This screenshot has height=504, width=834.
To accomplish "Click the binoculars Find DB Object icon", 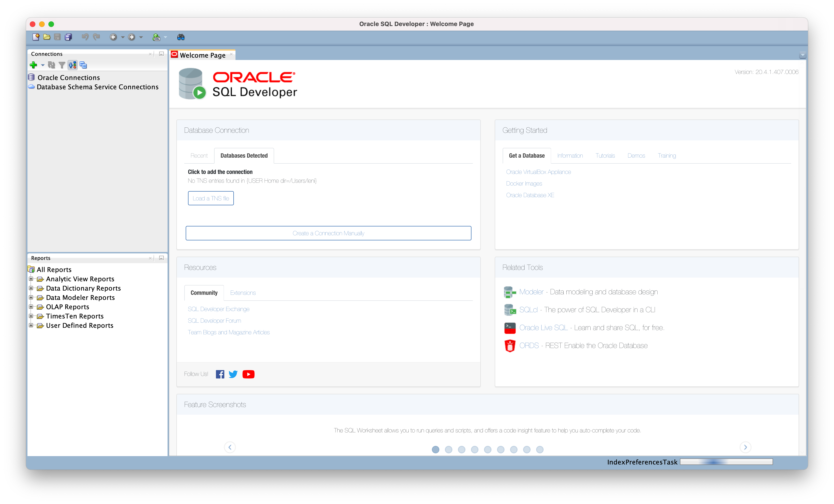I will click(181, 37).
